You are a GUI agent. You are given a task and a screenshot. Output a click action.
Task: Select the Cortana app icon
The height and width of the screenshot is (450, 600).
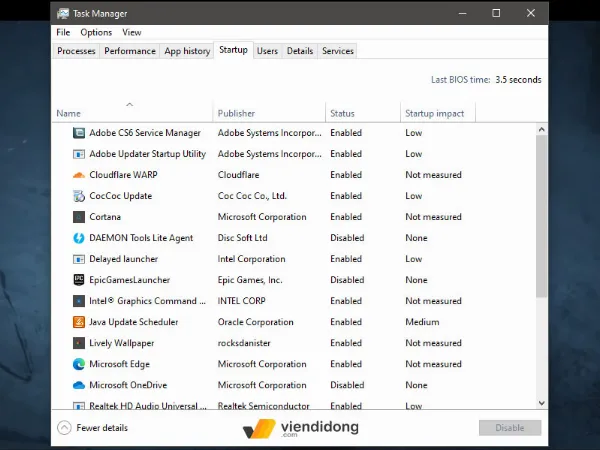(x=80, y=217)
